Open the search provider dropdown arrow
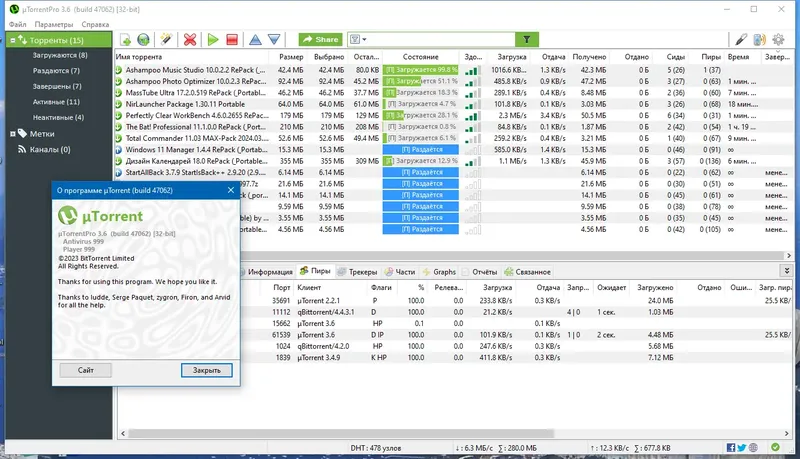800x459 pixels. (364, 39)
